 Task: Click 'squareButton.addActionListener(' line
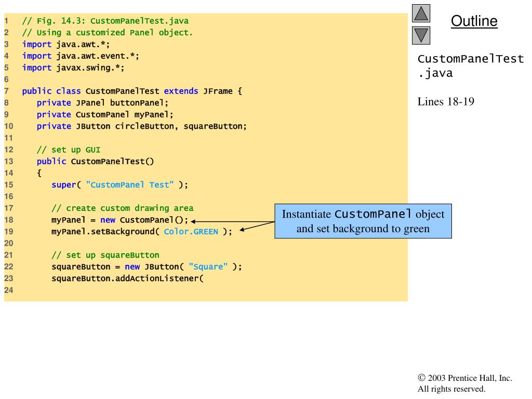128,278
